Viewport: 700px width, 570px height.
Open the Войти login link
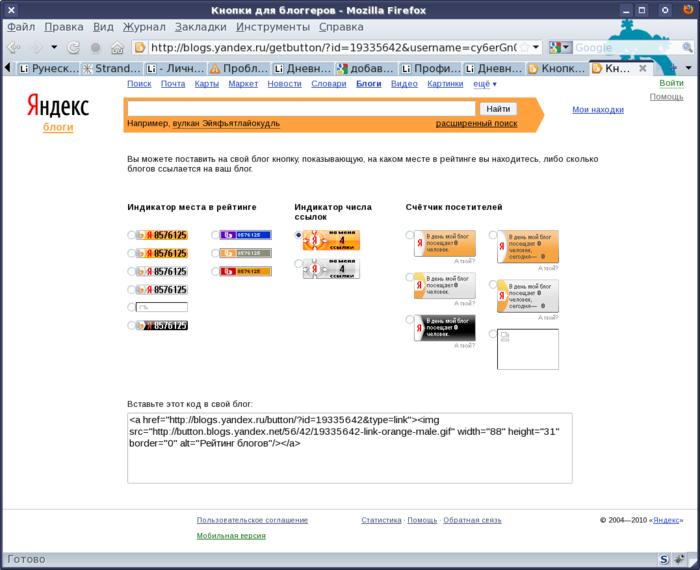click(671, 83)
